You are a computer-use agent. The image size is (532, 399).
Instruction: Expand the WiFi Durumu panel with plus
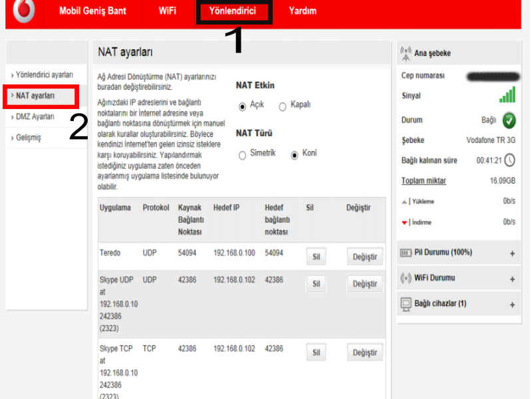(x=512, y=279)
